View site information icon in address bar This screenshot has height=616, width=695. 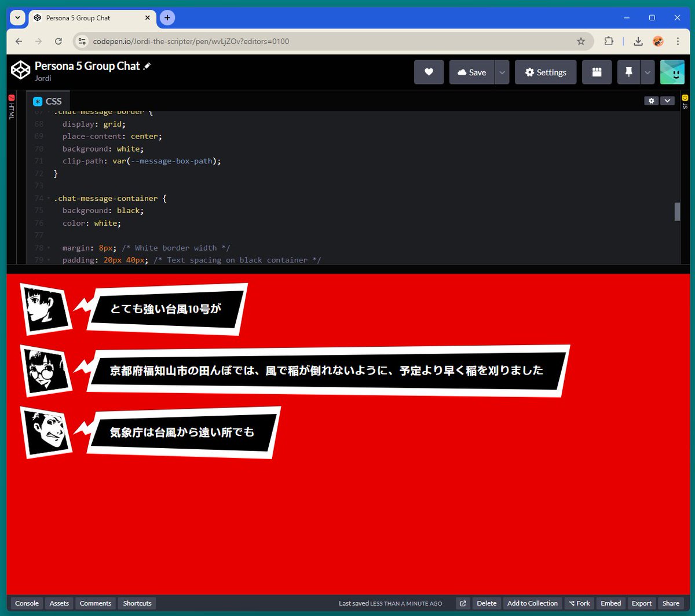82,41
